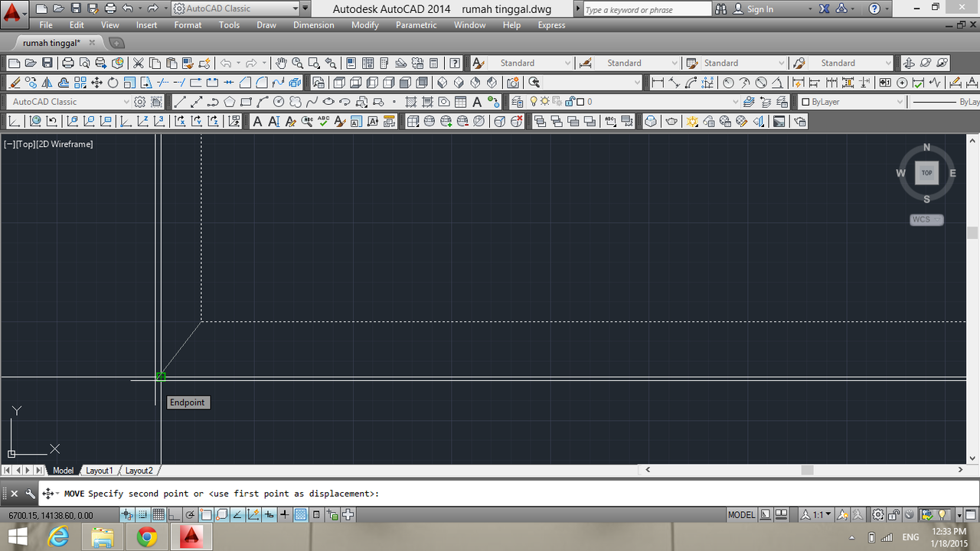Click the Match Properties brush icon

tap(188, 63)
